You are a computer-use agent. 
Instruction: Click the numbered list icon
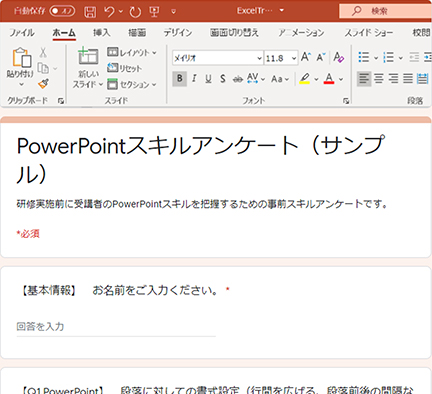coord(388,57)
